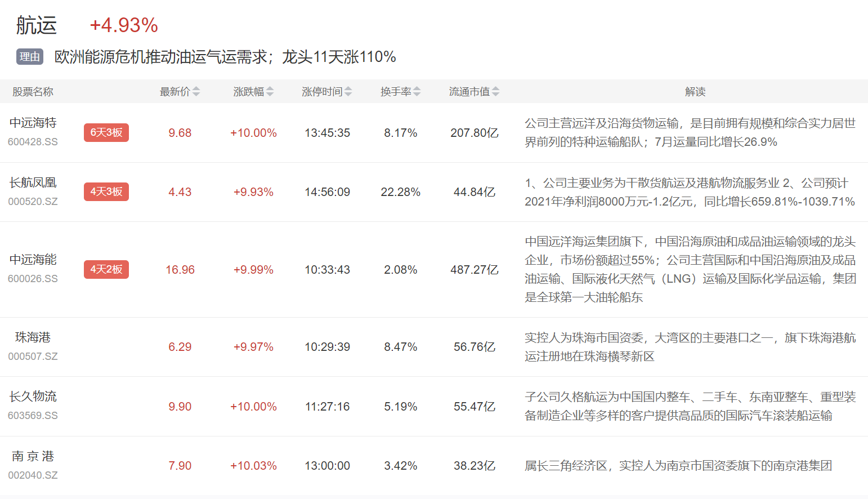This screenshot has height=499, width=868.
Task: Click change +9.93% of 长航凤凰
Action: click(x=253, y=192)
